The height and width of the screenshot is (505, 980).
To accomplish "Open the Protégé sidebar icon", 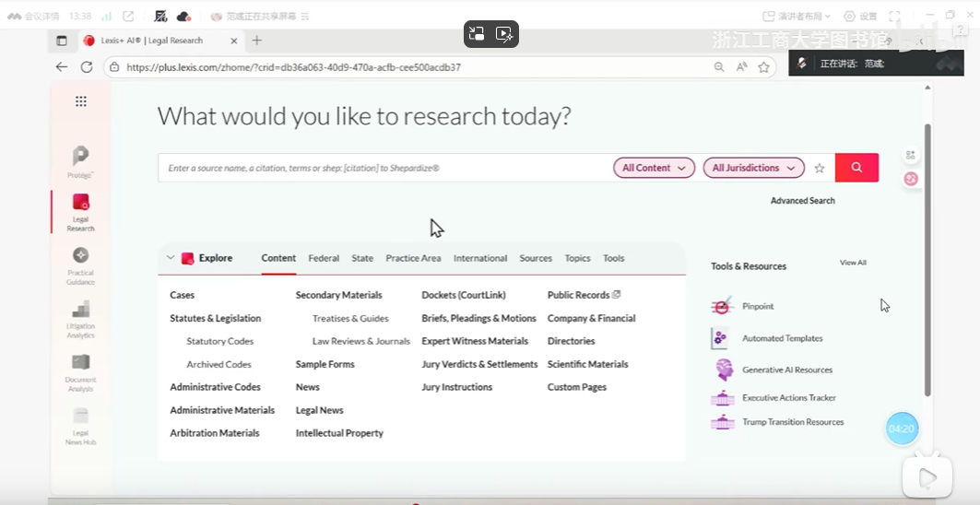I will click(x=80, y=157).
